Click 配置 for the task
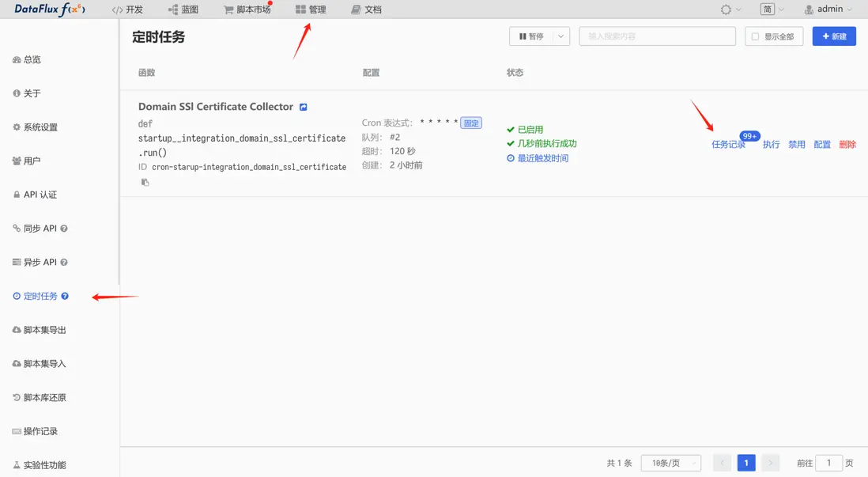 [822, 145]
